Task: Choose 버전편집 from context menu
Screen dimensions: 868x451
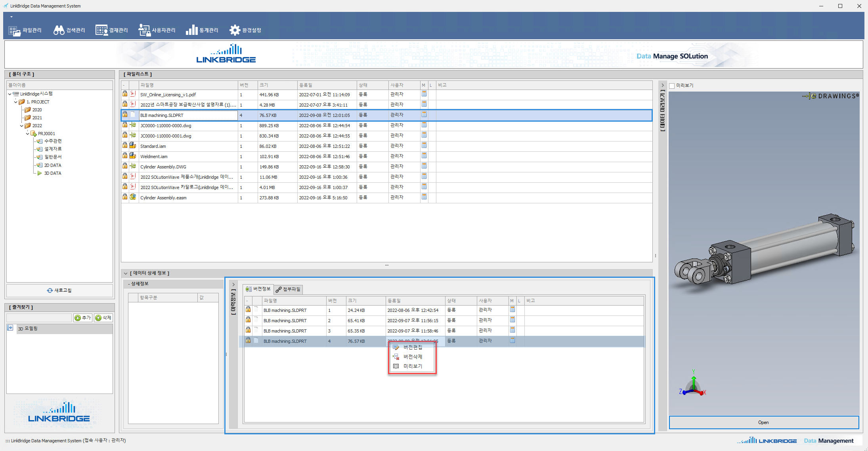Action: point(413,347)
